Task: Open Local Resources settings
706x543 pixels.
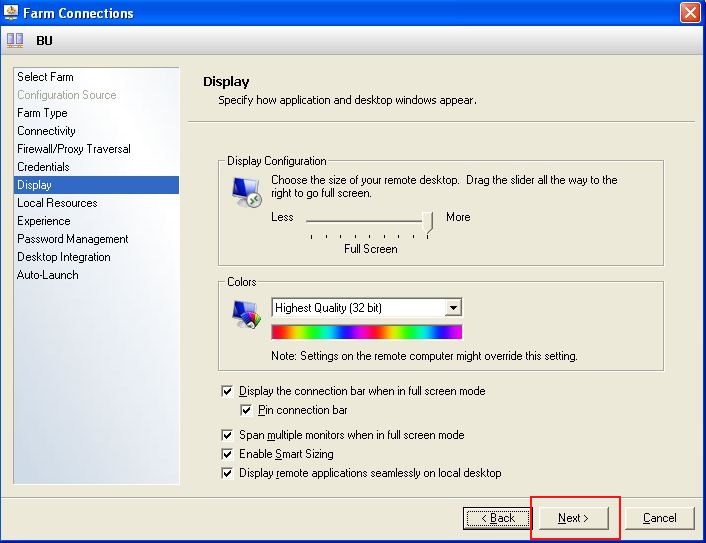Action: click(x=57, y=203)
